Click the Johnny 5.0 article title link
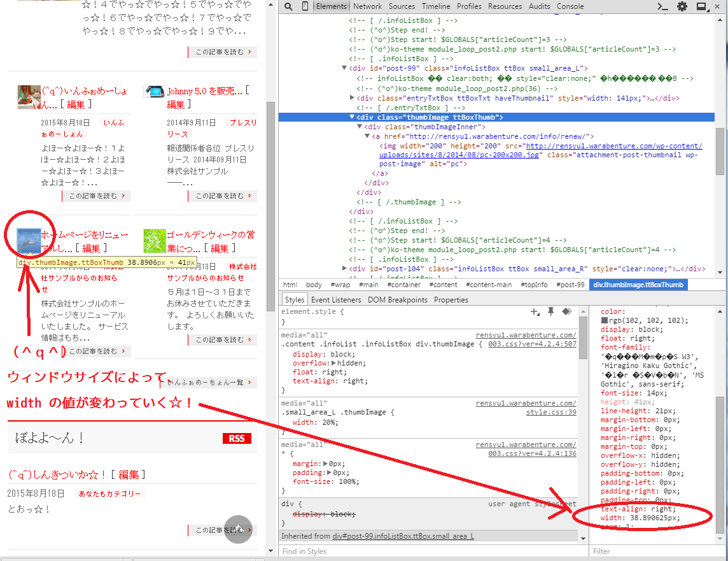Screen dimensions: 728x561 205,91
